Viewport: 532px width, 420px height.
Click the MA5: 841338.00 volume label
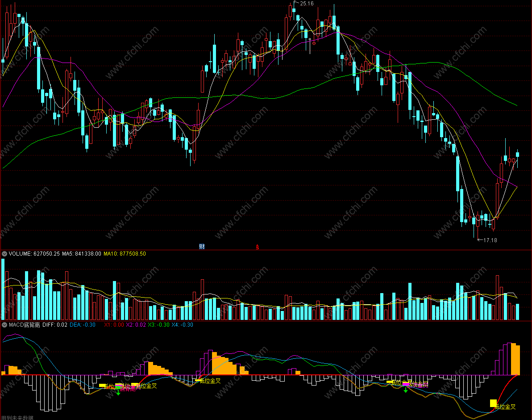[x=81, y=254]
